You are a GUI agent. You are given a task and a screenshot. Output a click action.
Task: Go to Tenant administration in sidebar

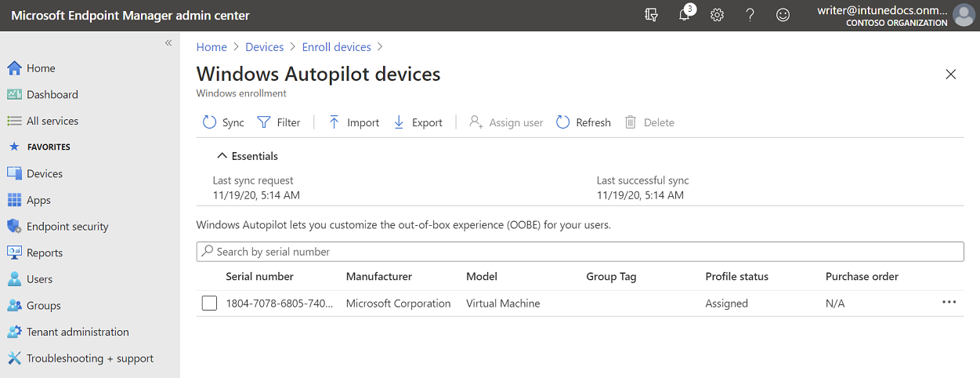point(78,332)
